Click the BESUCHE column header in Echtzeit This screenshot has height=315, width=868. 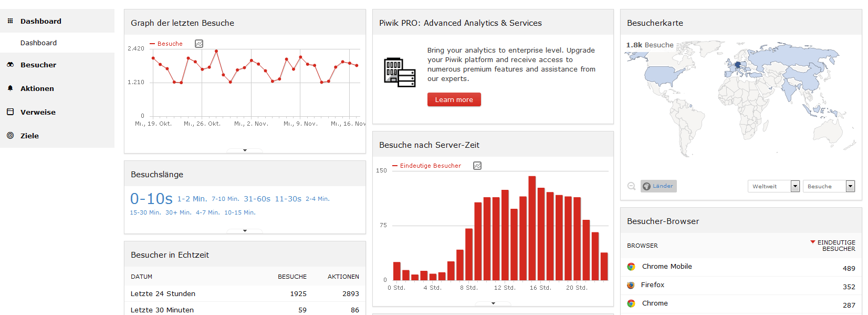[292, 277]
